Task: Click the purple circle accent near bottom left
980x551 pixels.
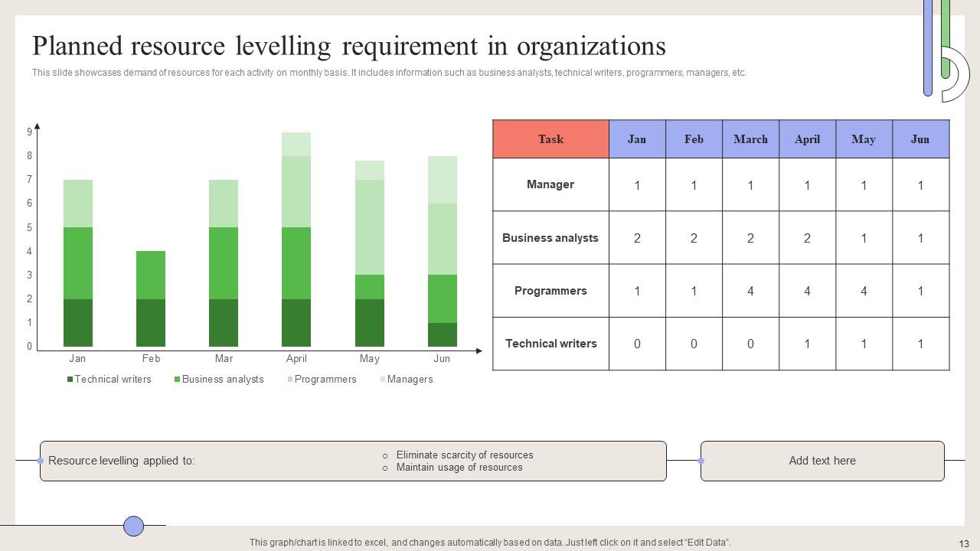Action: (x=133, y=525)
